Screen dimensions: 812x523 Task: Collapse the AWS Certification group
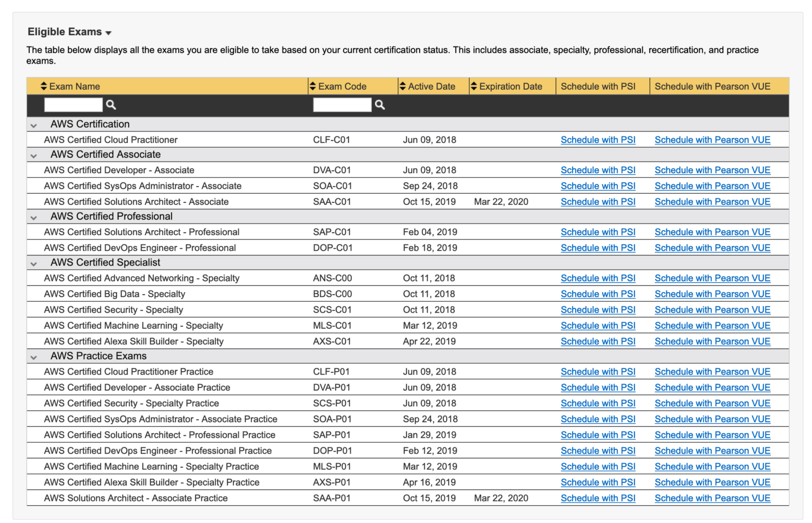coord(34,125)
